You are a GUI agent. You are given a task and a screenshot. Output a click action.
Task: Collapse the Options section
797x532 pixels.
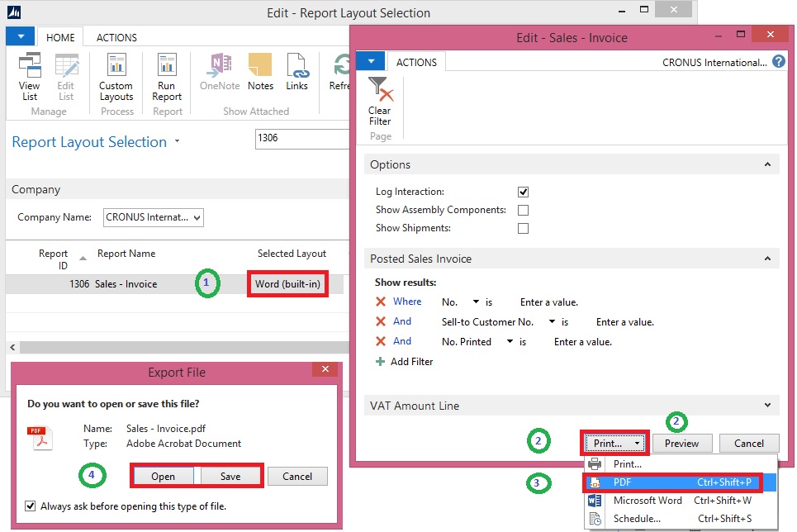(768, 165)
